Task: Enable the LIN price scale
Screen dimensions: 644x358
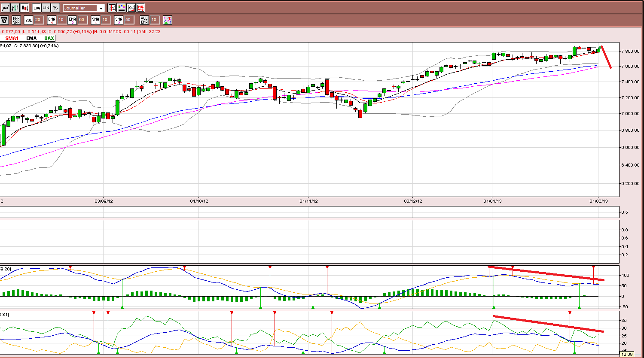Action: 46,8
